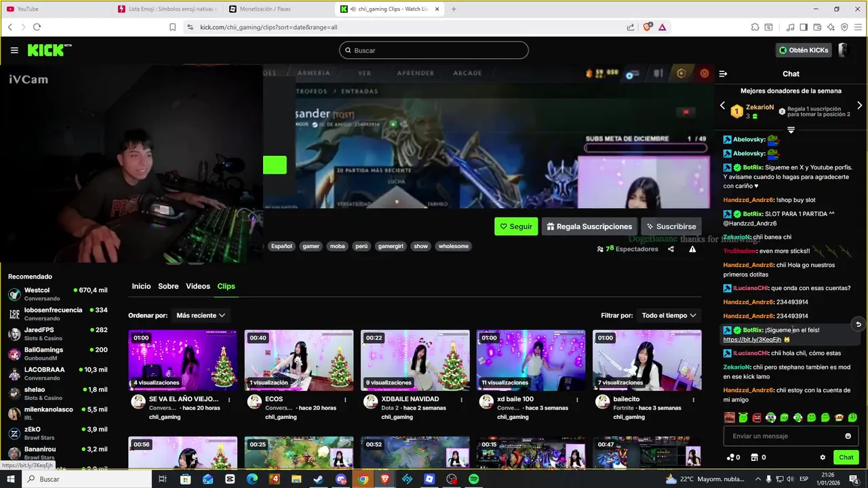Screen dimensions: 868x488
Task: Select the Clips tab
Action: tap(226, 286)
